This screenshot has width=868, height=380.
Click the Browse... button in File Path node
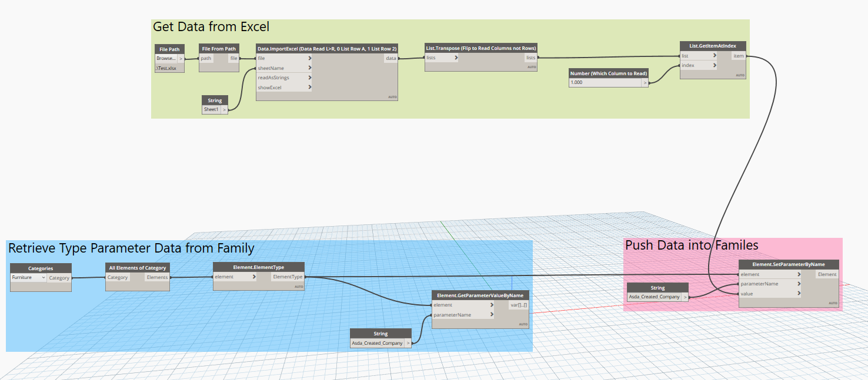tap(166, 59)
